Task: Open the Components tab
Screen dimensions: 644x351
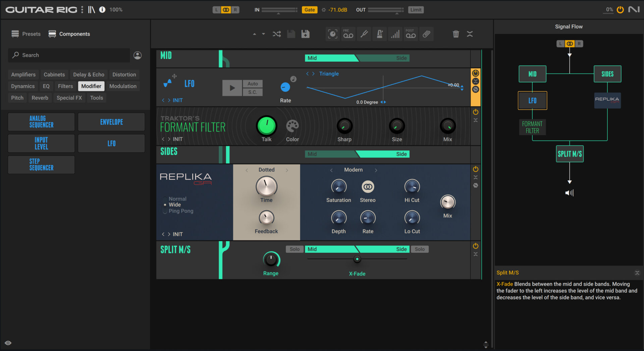Action: 69,34
